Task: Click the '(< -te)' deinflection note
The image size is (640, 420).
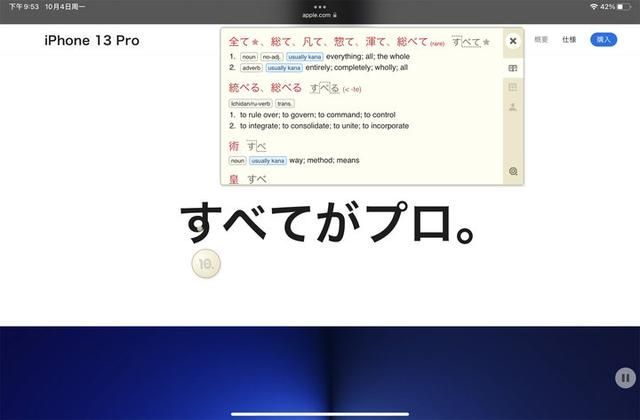Action: tap(352, 89)
